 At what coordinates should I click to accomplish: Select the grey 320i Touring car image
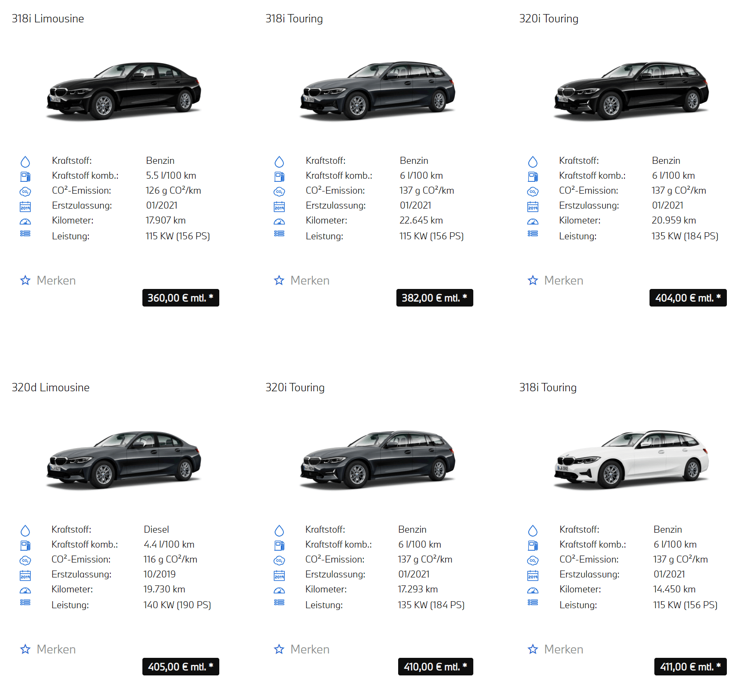tap(377, 460)
